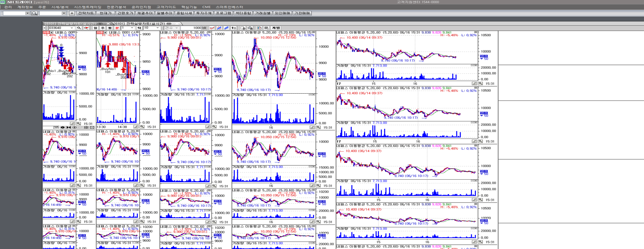
Task: Click the 투자주체 button
Action: 204,13
